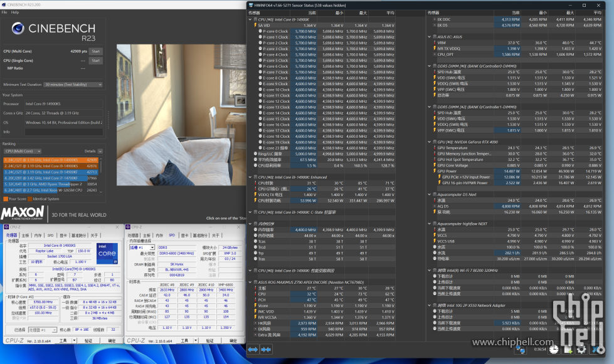Image resolution: width=614 pixels, height=364 pixels.
Task: Select the CPU_OPT fan row in HWiNFO
Action: [517, 55]
